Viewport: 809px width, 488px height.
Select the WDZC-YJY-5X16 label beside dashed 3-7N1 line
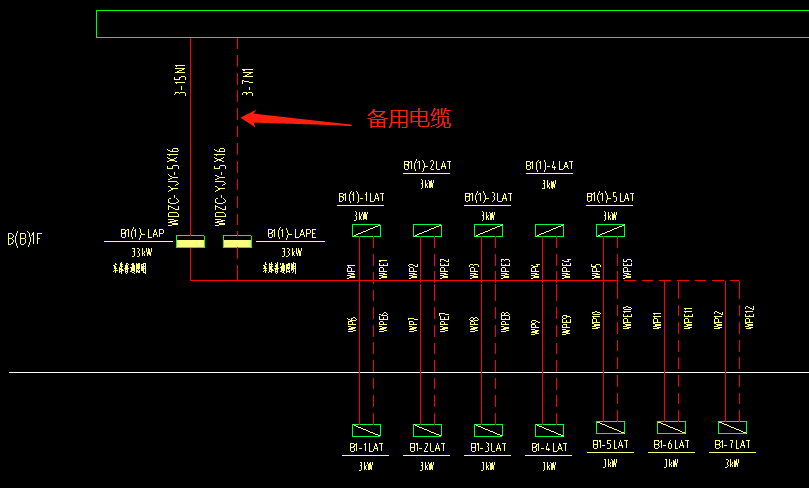pos(220,187)
